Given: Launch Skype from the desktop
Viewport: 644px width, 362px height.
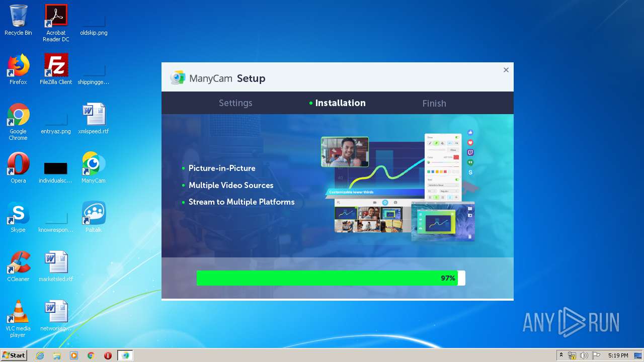Looking at the screenshot, I should (x=18, y=217).
